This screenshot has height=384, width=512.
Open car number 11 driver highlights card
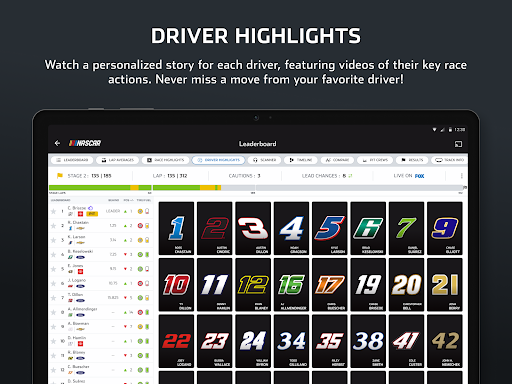point(215,285)
